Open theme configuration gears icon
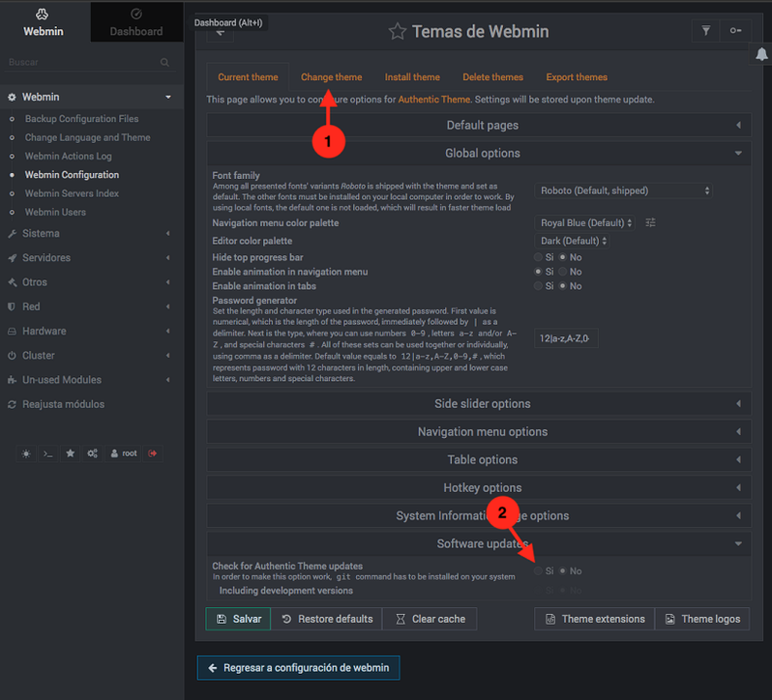Screen dimensions: 772x700 click(x=92, y=453)
